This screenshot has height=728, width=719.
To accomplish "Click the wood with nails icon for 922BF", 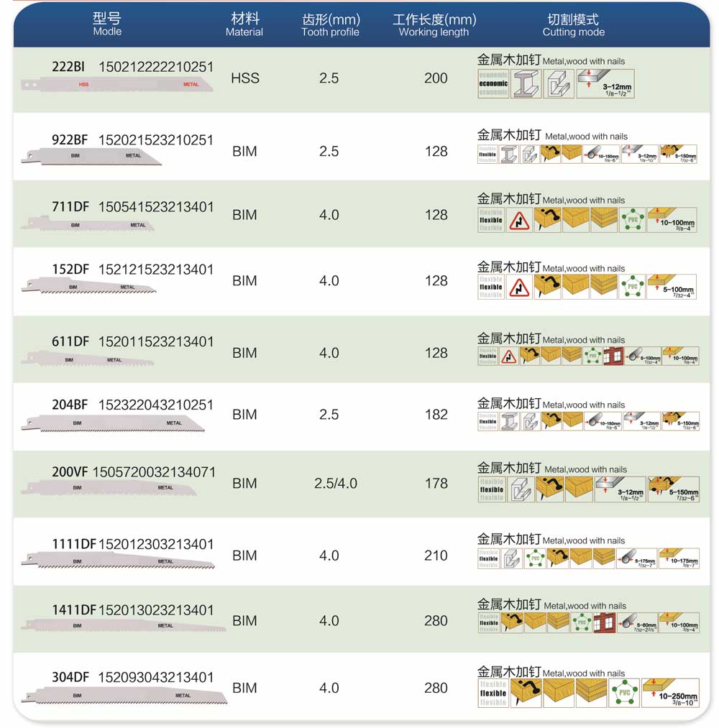I will tap(551, 153).
